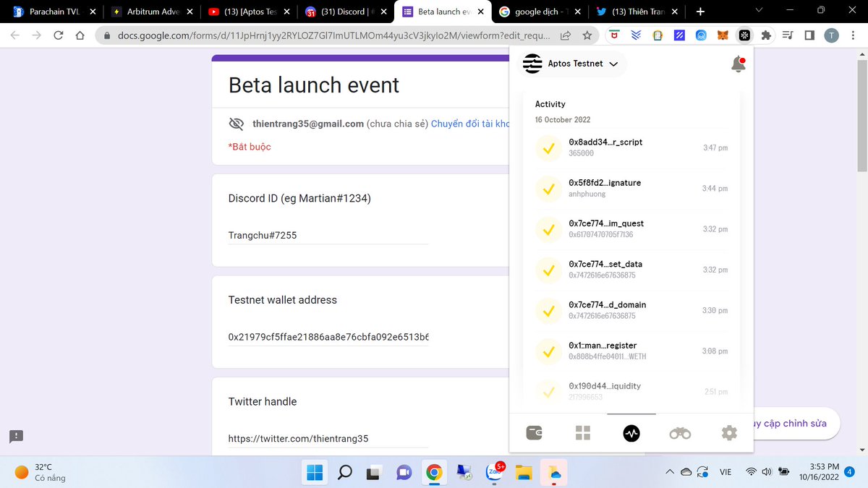Click the crossed-out eye not-shared icon
Screen dimensions: 868x488
[x=237, y=124]
